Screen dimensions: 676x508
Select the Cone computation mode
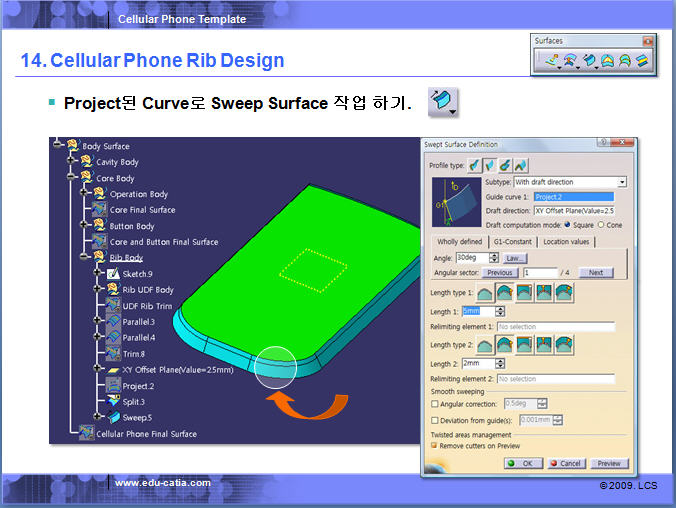[x=600, y=225]
